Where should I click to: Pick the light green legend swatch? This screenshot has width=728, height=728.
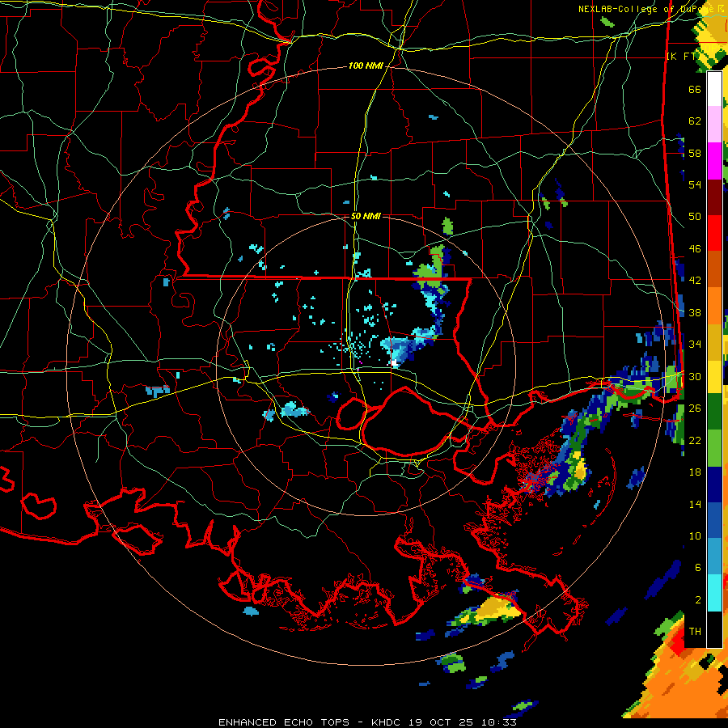(714, 448)
